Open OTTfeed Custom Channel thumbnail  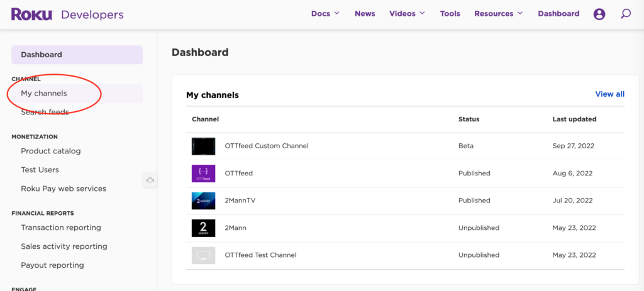point(203,146)
